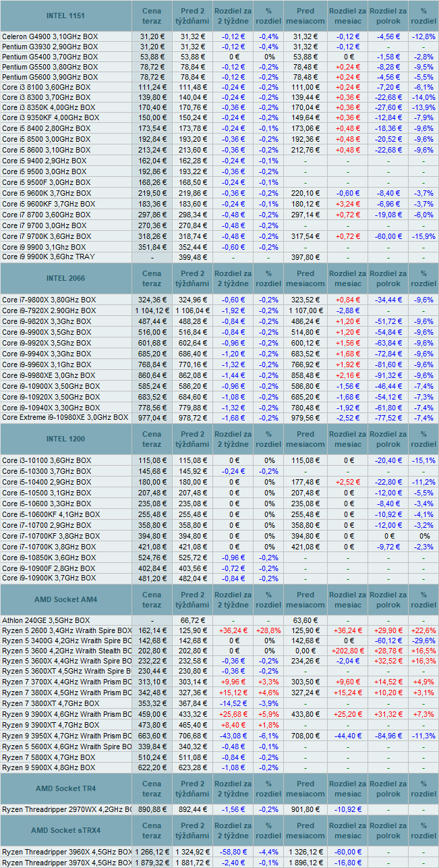
Task: Click 399,48 € two-weeks-ago price of i9 9900K TRAY
Action: (192, 257)
